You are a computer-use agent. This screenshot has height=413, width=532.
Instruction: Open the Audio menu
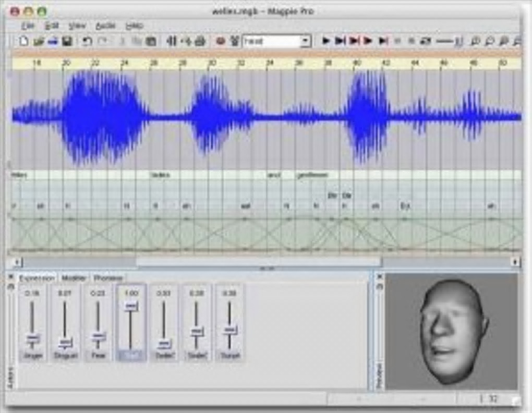[105, 26]
